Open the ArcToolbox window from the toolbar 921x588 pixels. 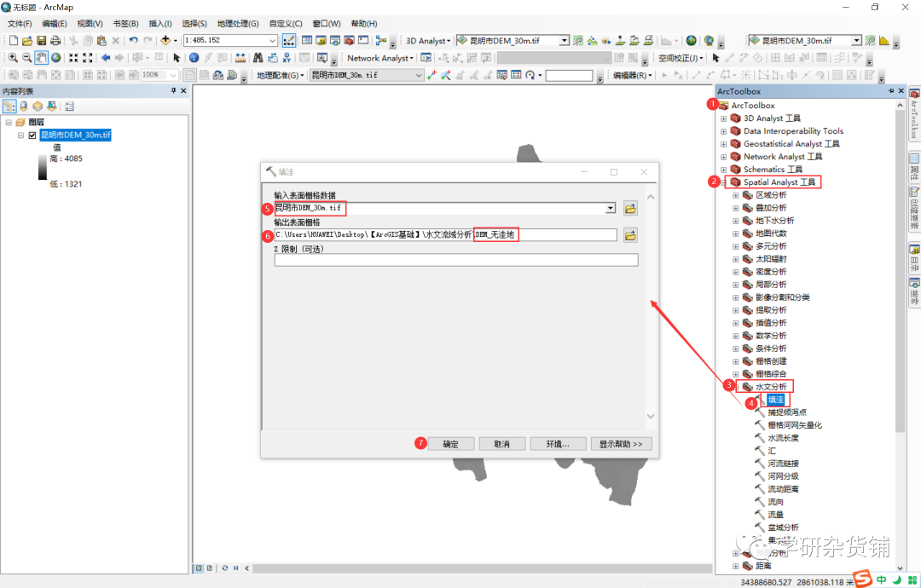pos(349,41)
